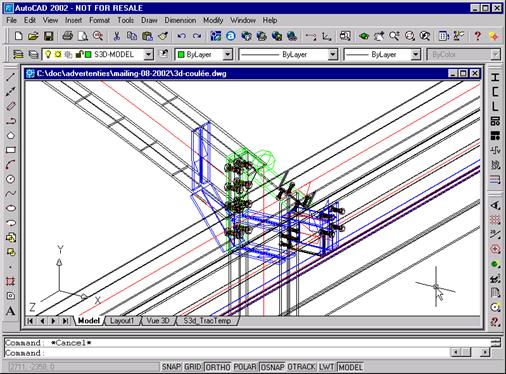
Task: Switch to the Vue 3D tab
Action: tap(158, 321)
